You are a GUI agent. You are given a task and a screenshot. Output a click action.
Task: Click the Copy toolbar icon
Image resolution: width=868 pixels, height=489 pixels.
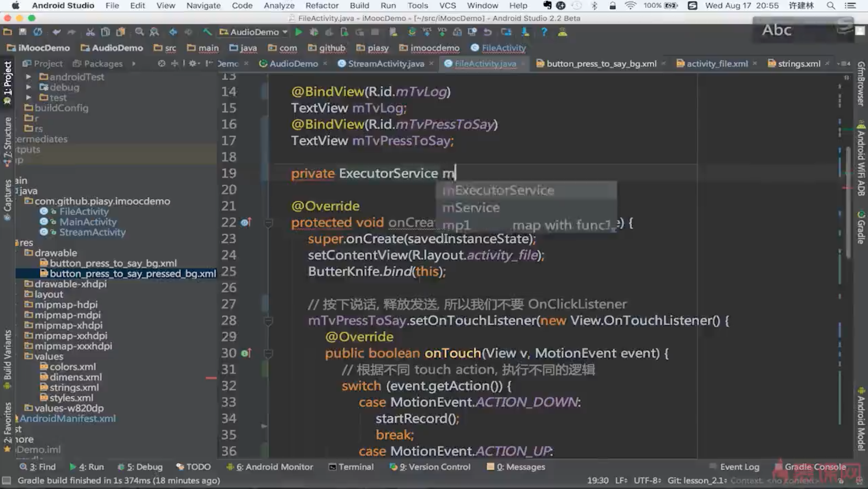click(105, 32)
